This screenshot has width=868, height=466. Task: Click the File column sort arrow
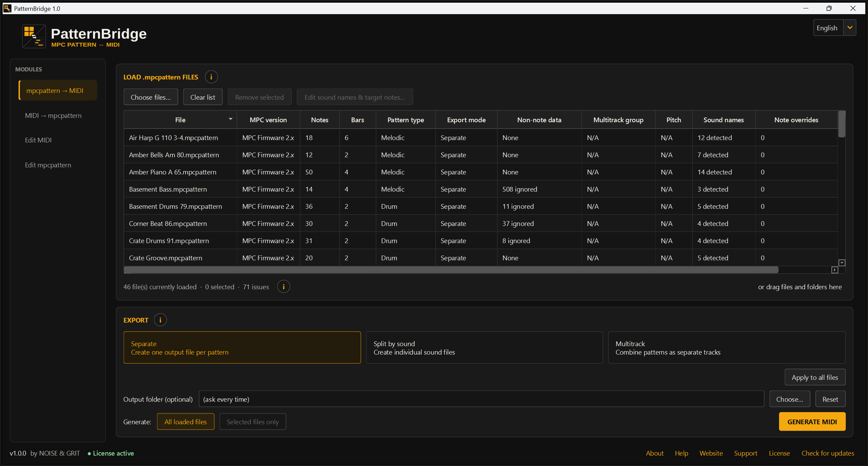pos(231,119)
